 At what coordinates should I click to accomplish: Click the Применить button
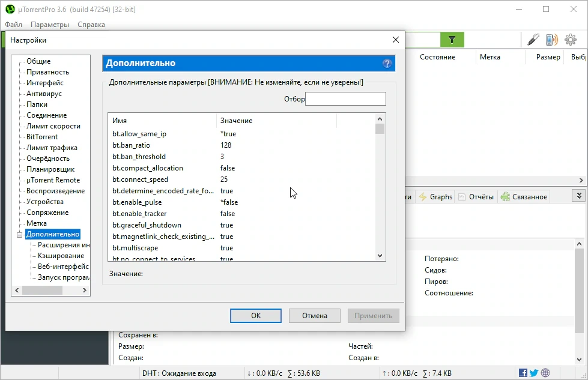click(x=373, y=316)
